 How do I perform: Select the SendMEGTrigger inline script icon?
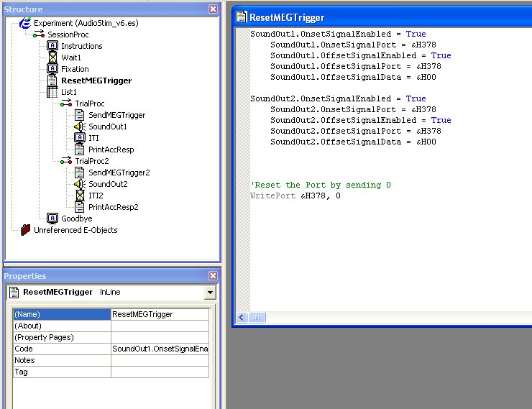pyautogui.click(x=80, y=115)
